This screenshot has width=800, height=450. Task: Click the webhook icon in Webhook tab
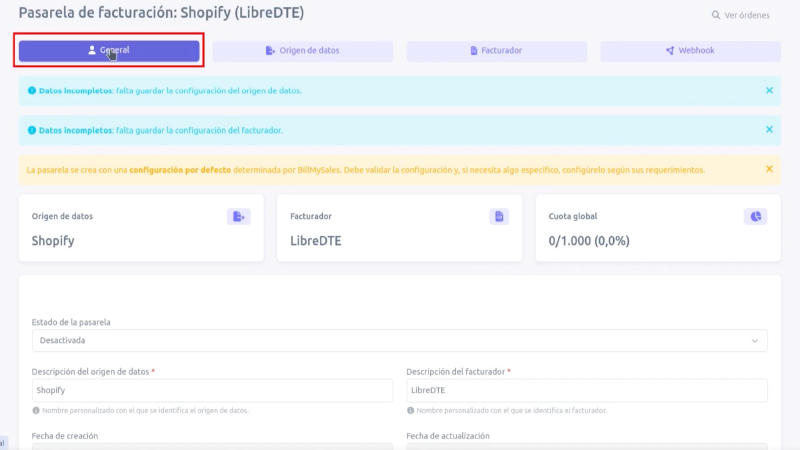tap(670, 51)
